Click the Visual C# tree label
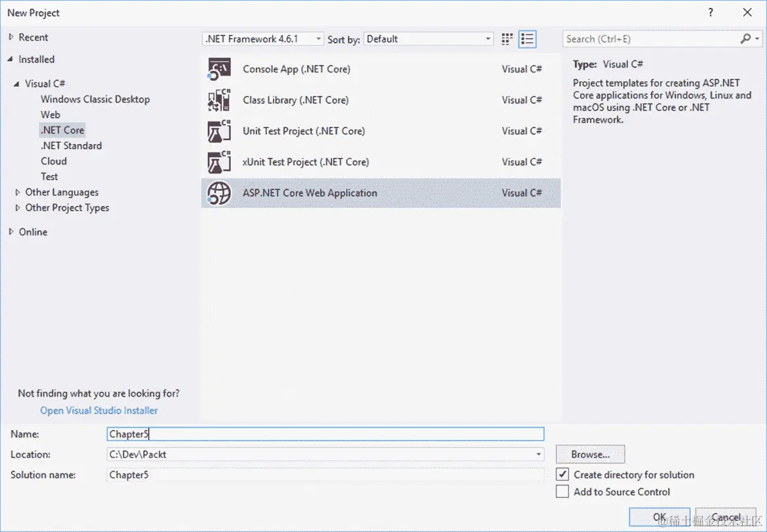The image size is (767, 532). tap(45, 84)
